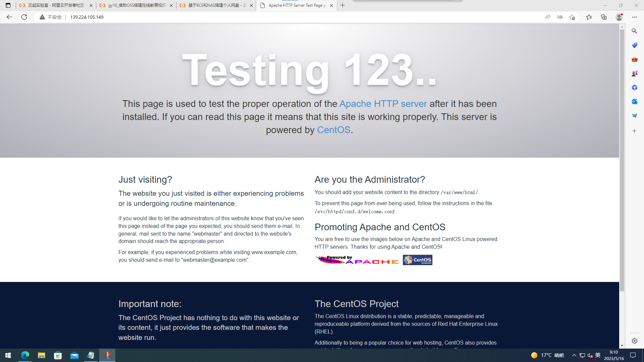Add page to favorites star icon
This screenshot has height=362, width=644.
pyautogui.click(x=572, y=17)
